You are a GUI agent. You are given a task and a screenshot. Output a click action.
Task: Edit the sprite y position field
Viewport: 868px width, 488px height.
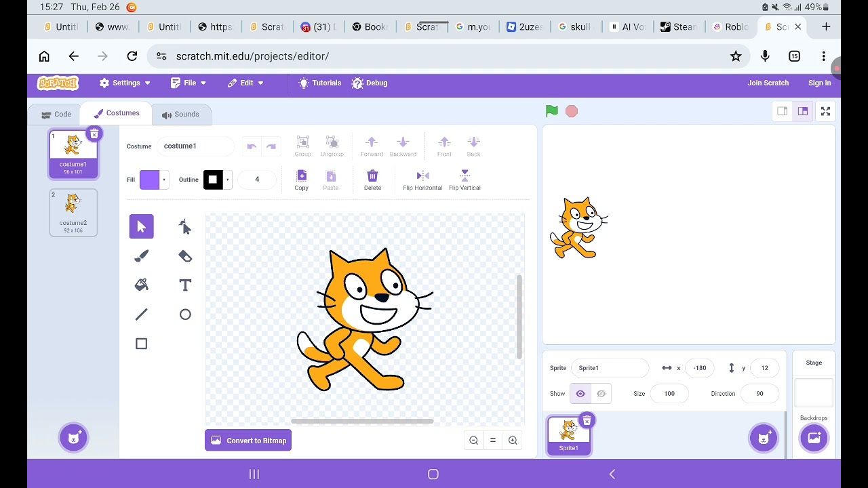pos(765,368)
